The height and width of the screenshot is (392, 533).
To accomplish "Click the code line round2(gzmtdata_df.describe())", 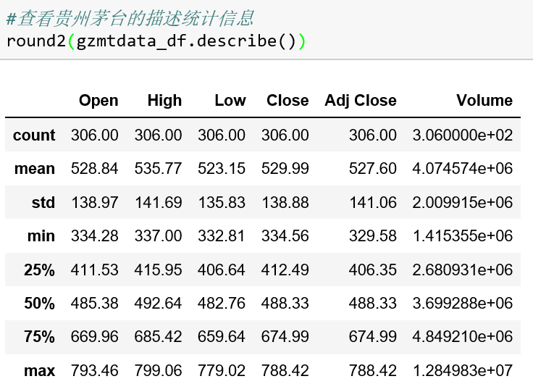I will (x=156, y=41).
